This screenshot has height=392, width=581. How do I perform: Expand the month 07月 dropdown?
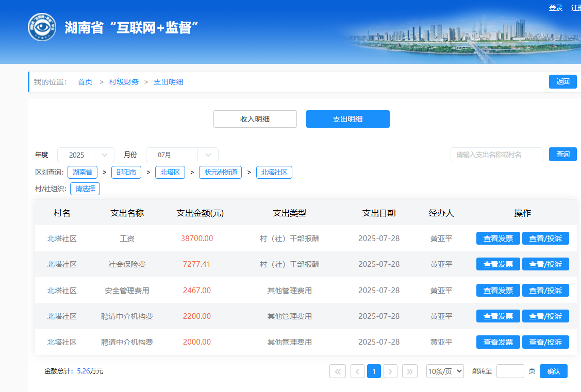click(182, 155)
